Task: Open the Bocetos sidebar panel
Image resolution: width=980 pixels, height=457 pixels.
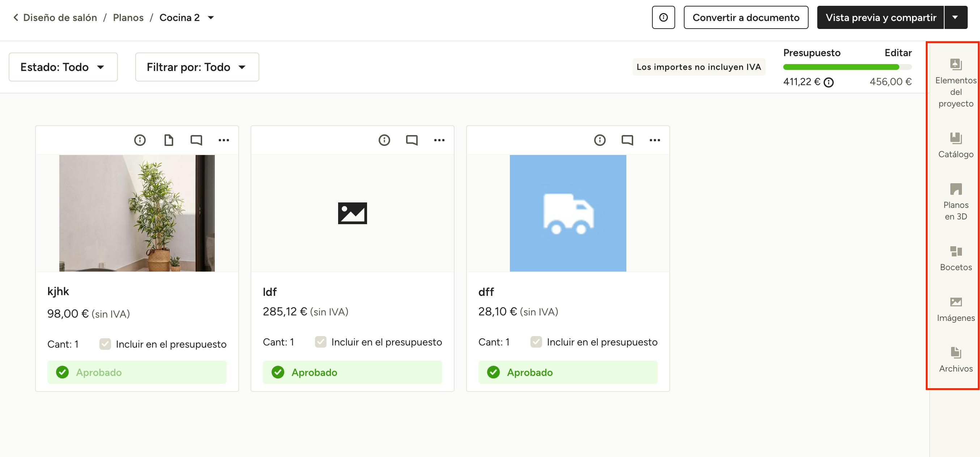Action: coord(955,258)
